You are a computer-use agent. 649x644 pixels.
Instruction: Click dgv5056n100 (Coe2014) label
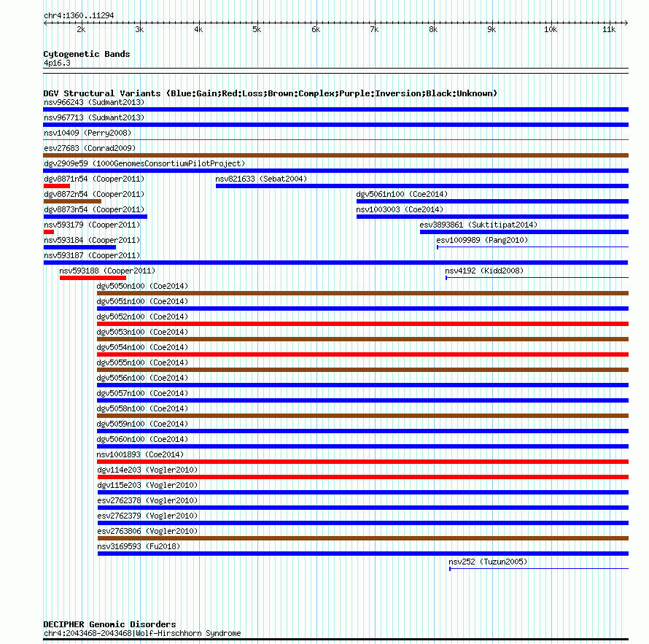tap(142, 378)
